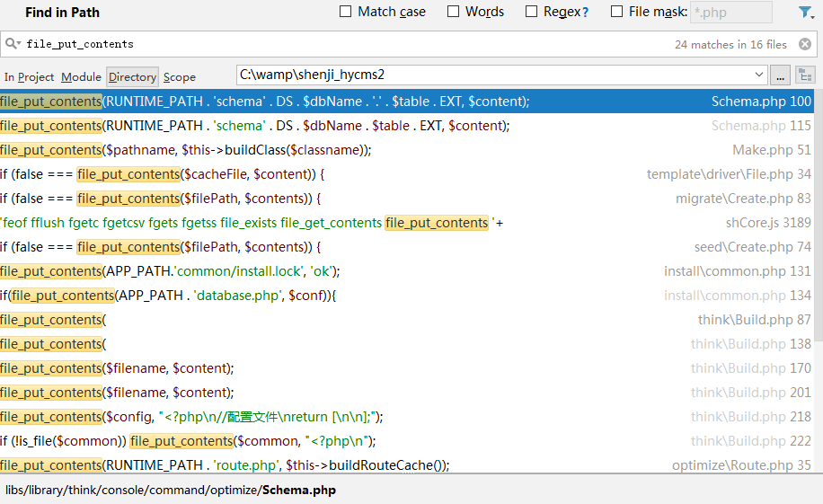
Task: Select the Directory scope tab
Action: point(132,76)
